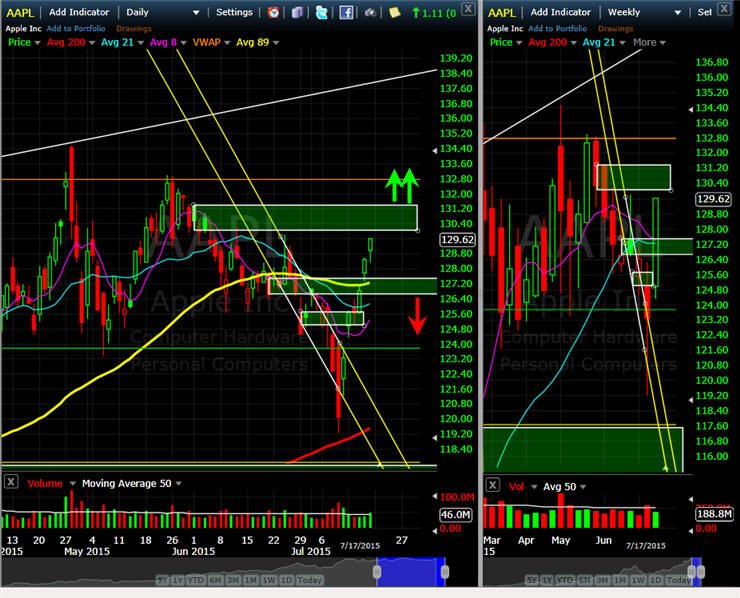
Task: Share the chart via the Twitter icon
Action: tap(321, 12)
